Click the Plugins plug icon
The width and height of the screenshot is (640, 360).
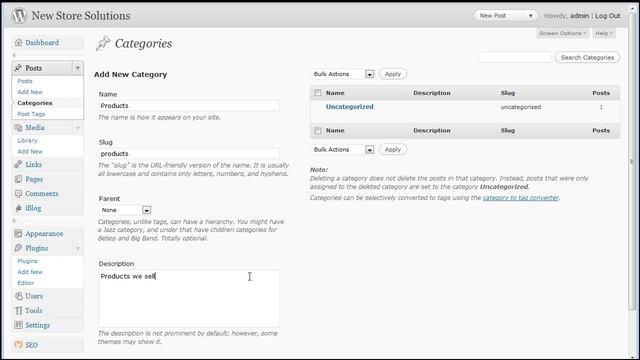[18, 248]
